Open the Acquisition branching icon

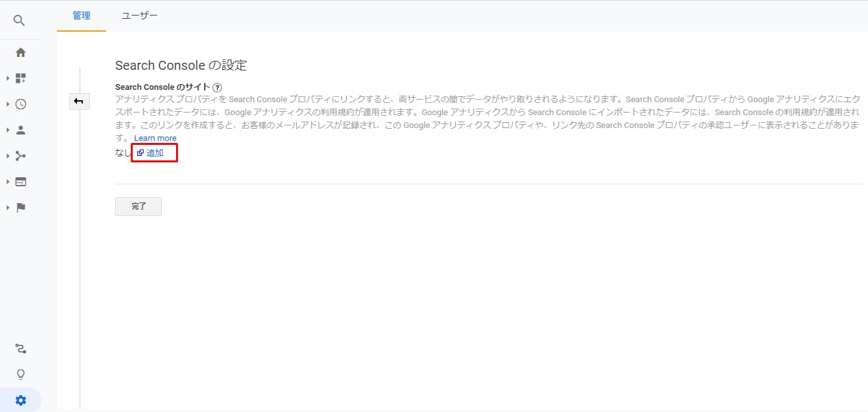tap(21, 156)
